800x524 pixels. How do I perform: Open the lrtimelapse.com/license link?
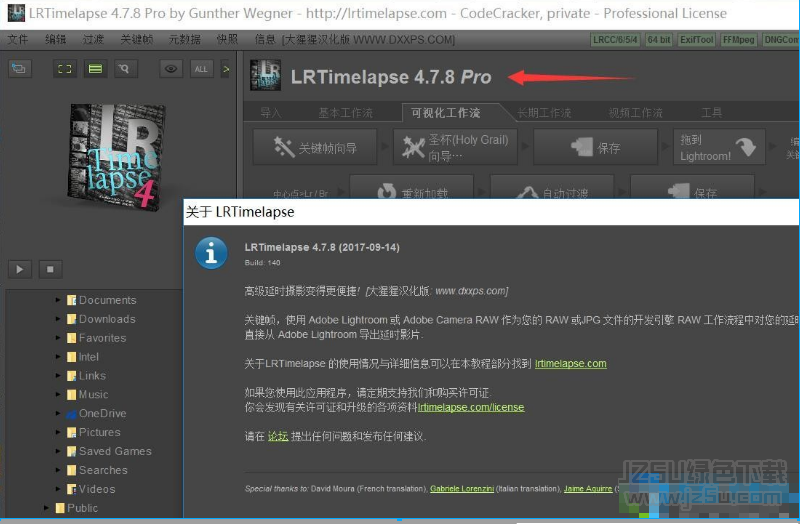pos(471,407)
